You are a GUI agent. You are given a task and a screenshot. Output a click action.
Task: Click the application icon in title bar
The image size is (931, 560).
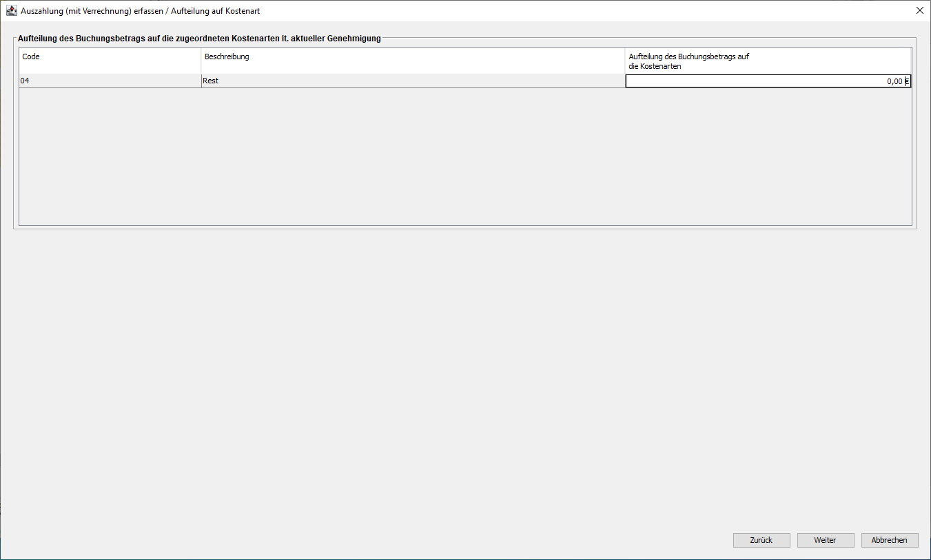coord(11,11)
